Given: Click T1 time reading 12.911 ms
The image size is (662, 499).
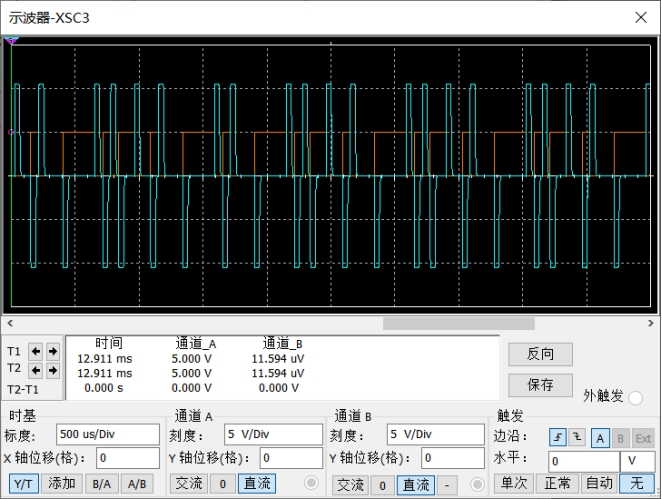Looking at the screenshot, I should pyautogui.click(x=105, y=359).
